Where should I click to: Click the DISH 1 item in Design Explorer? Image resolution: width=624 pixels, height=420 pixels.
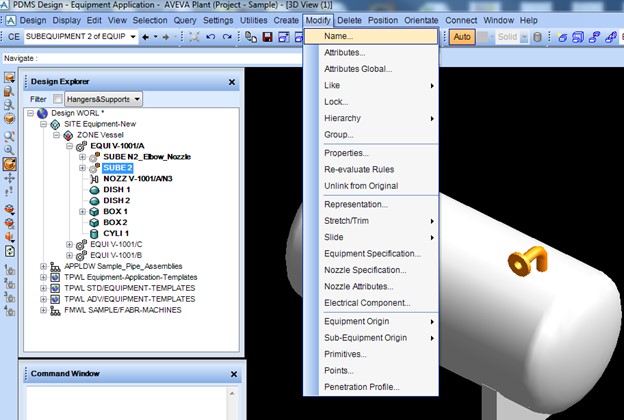click(115, 190)
